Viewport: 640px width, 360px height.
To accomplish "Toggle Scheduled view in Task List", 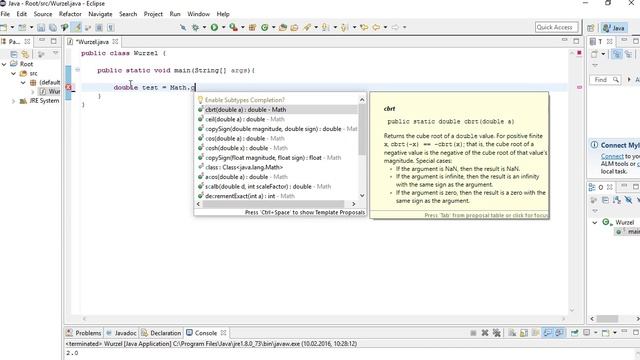I will coord(629,54).
